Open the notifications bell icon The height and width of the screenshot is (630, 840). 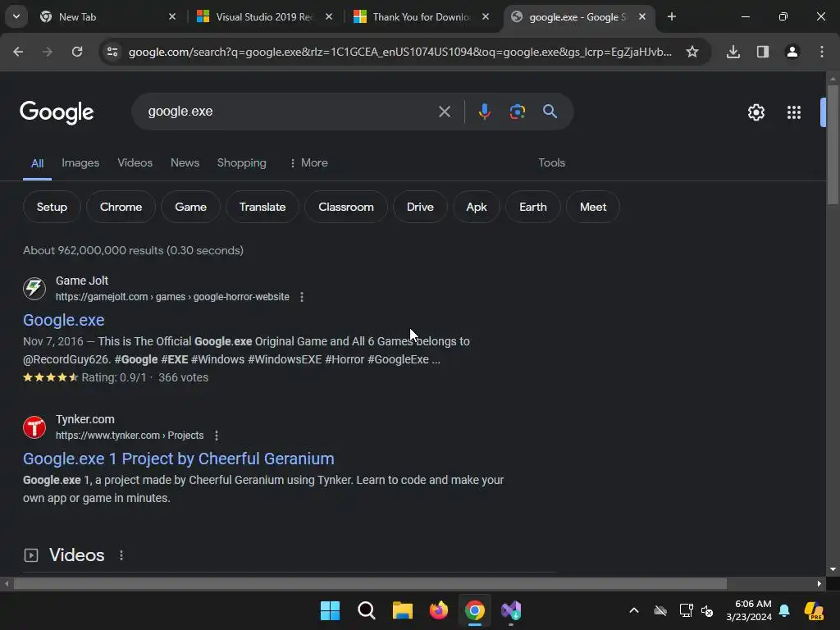click(784, 610)
